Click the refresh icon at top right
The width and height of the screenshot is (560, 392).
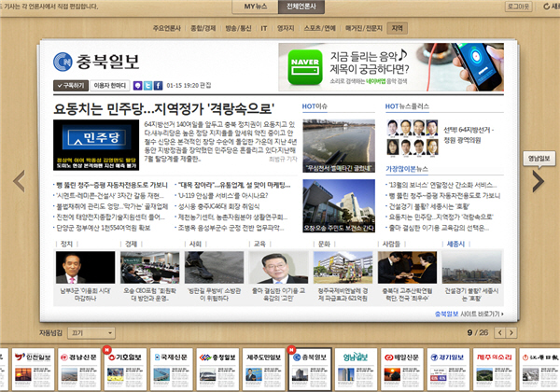click(546, 7)
